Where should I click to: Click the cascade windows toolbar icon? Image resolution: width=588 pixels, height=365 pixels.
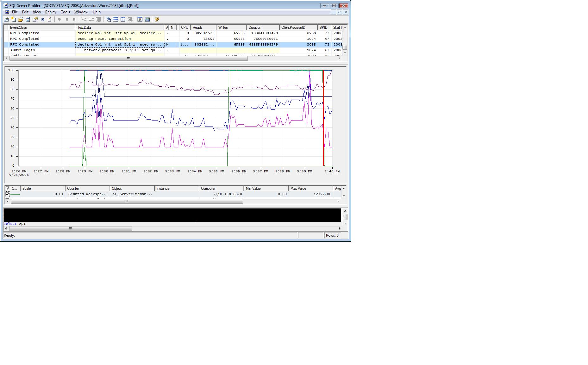[x=108, y=19]
